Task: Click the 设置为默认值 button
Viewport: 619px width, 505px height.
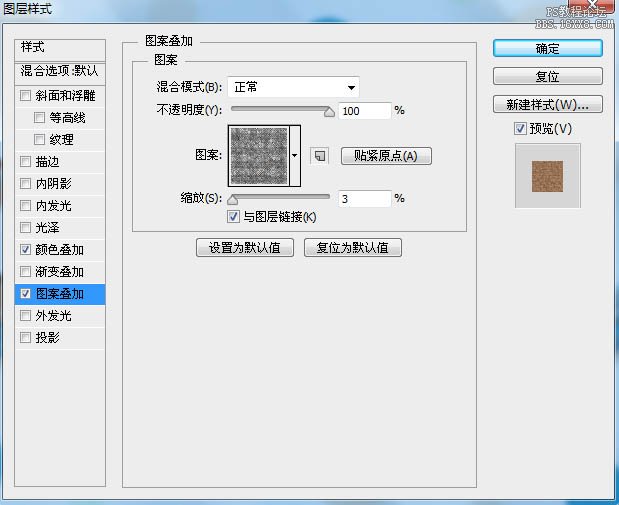Action: 245,248
